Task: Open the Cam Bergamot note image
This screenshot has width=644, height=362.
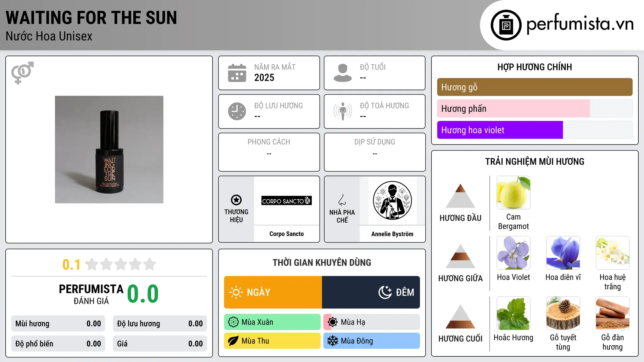Action: coord(514,193)
